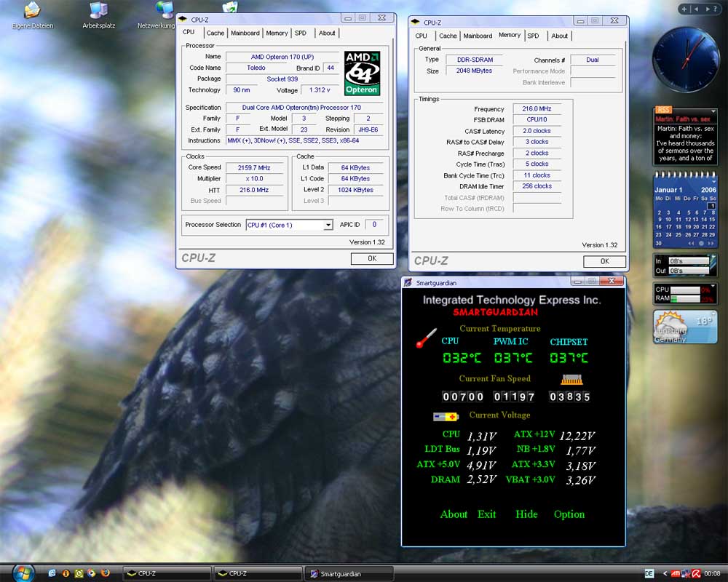Click the Windows Start orb
The width and height of the screenshot is (728, 582).
click(23, 573)
